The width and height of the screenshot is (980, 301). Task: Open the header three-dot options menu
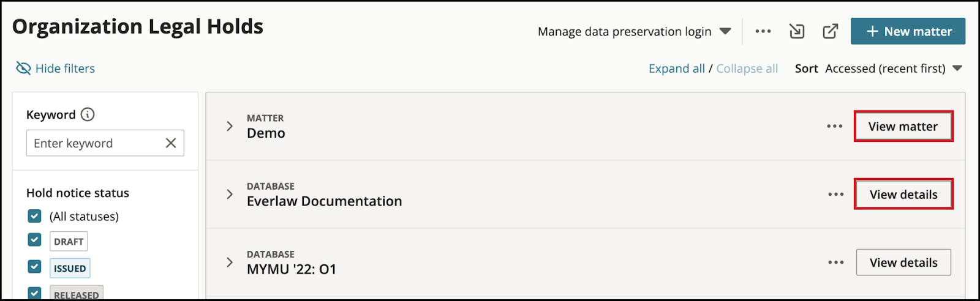click(763, 31)
